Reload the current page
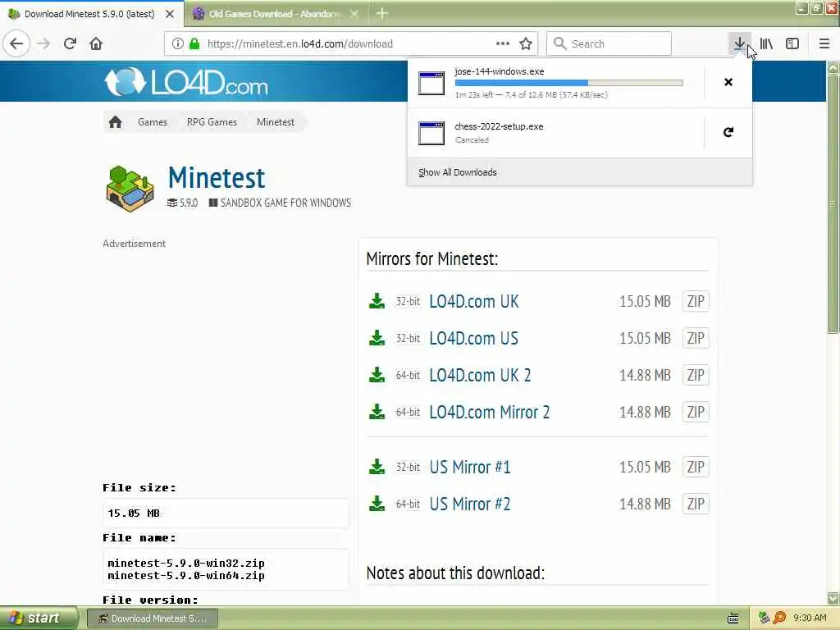 [x=70, y=43]
